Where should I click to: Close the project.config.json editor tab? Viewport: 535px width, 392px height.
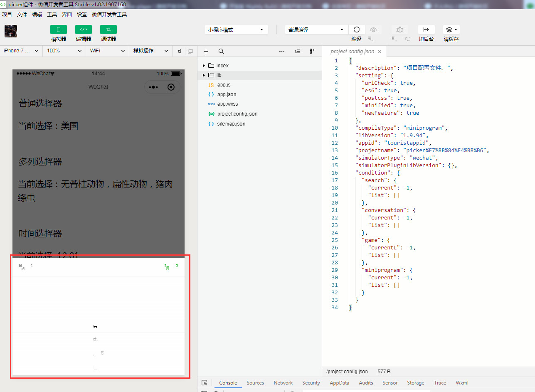[x=380, y=52]
